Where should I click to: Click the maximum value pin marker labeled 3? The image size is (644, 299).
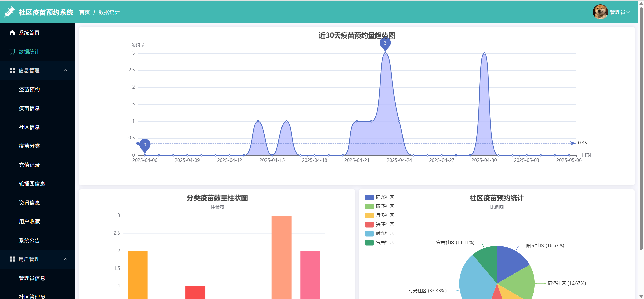click(385, 43)
